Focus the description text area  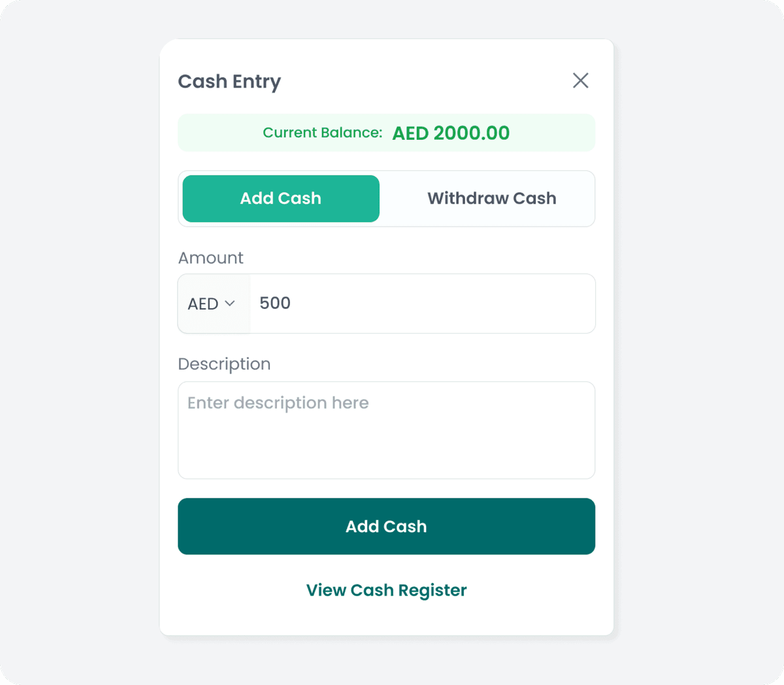point(386,430)
